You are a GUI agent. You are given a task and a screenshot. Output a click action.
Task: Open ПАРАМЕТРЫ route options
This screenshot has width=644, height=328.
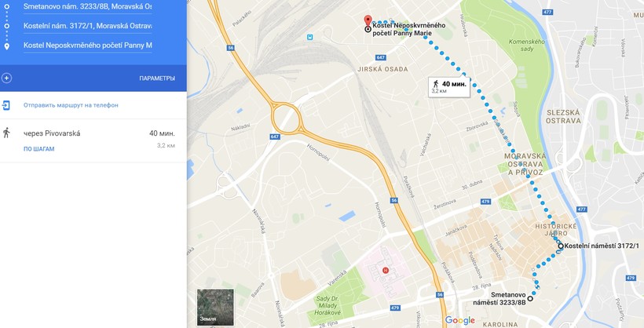coord(157,78)
